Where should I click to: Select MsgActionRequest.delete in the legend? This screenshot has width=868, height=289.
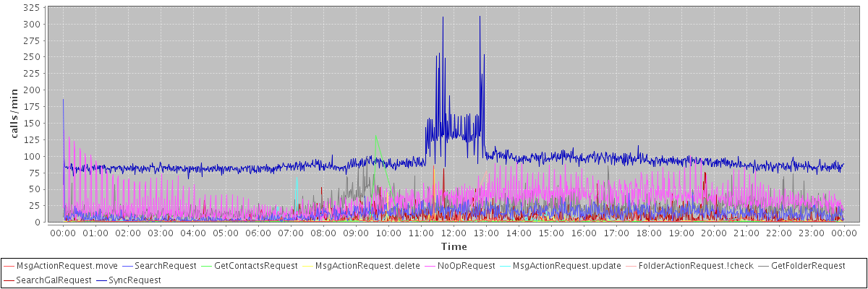pyautogui.click(x=367, y=266)
